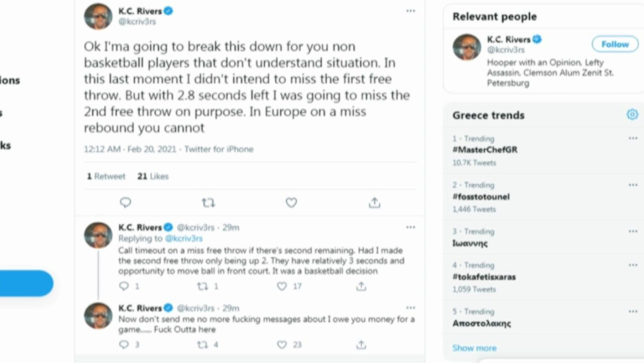The width and height of the screenshot is (644, 363).
Task: Click the verified badge next to K.C. Rivers
Action: [x=168, y=11]
